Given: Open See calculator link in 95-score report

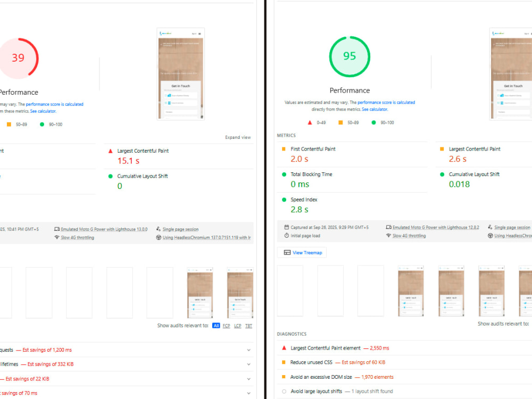Looking at the screenshot, I should click(375, 109).
